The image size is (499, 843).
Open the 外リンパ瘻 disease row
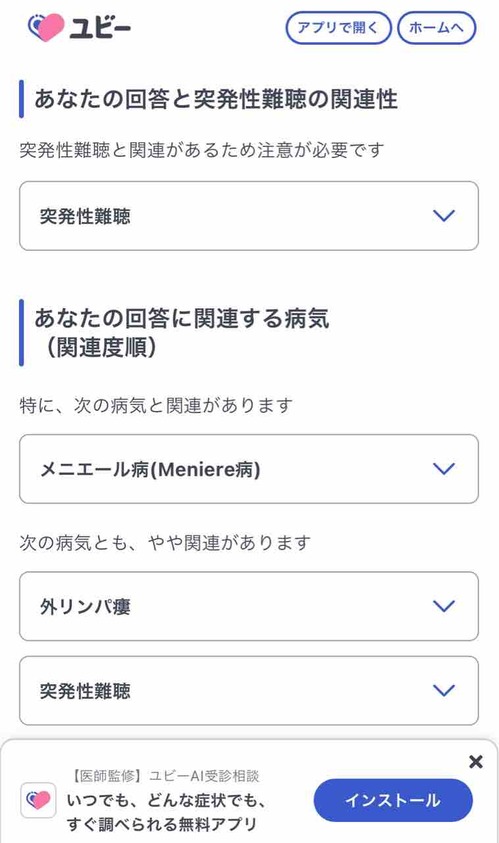click(x=249, y=606)
